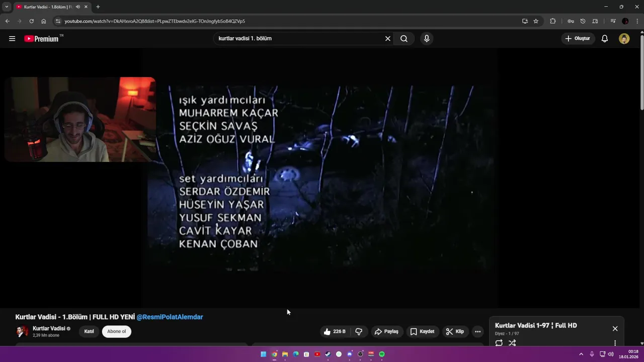Open the YouTube hamburger guide menu
Image resolution: width=644 pixels, height=362 pixels.
(x=12, y=39)
